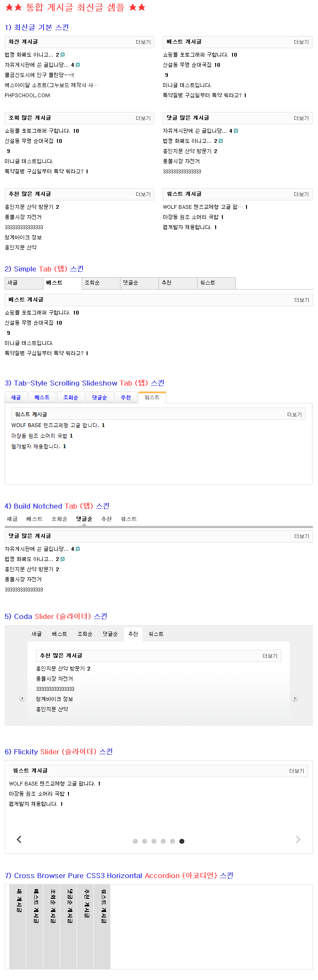The width and height of the screenshot is (318, 980).
Task: Expand the 조회순 게시글 accordion panel
Action: click(x=52, y=926)
